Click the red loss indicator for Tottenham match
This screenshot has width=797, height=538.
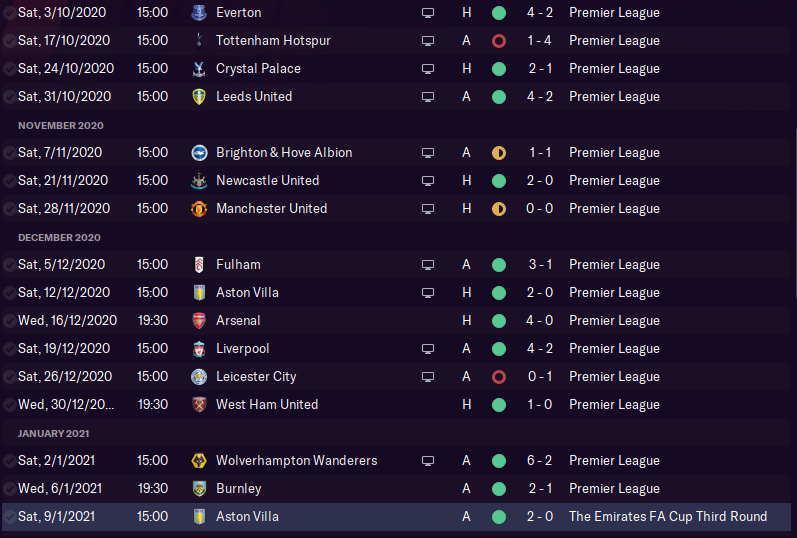[x=498, y=41]
